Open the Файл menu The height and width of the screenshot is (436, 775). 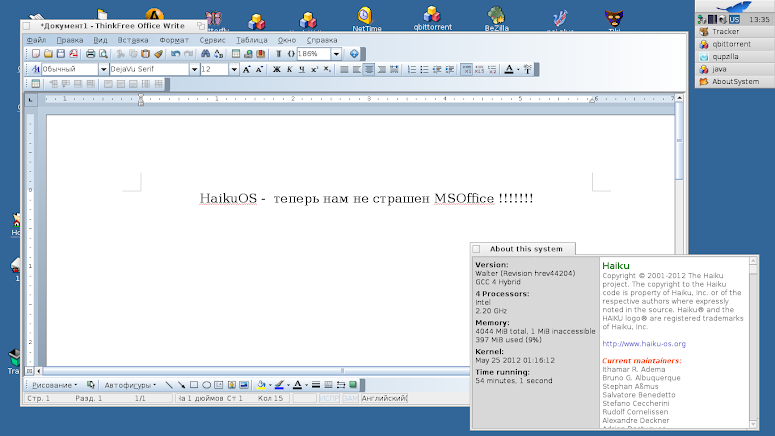36,40
